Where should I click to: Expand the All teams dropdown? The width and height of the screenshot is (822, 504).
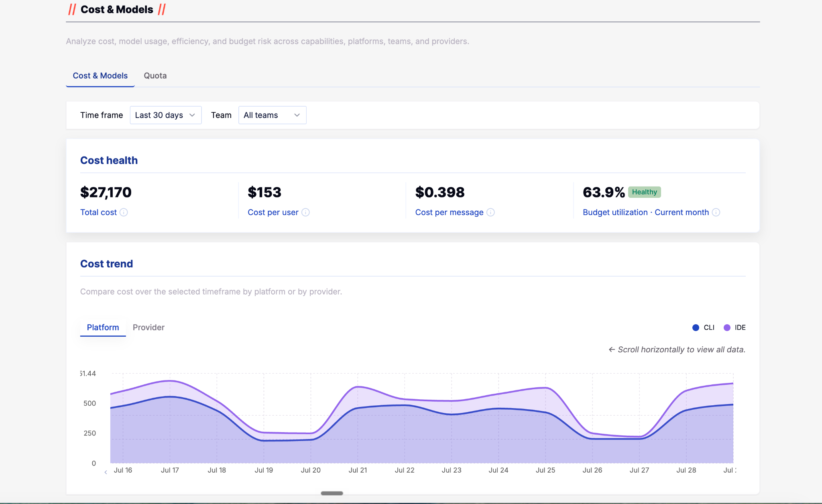[273, 115]
